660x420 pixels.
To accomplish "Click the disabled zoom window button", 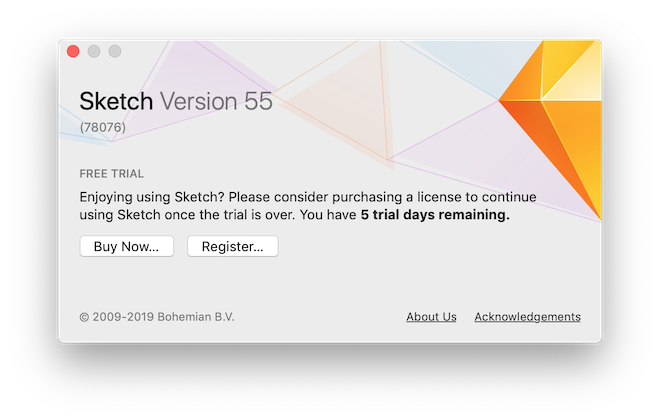I will [115, 51].
